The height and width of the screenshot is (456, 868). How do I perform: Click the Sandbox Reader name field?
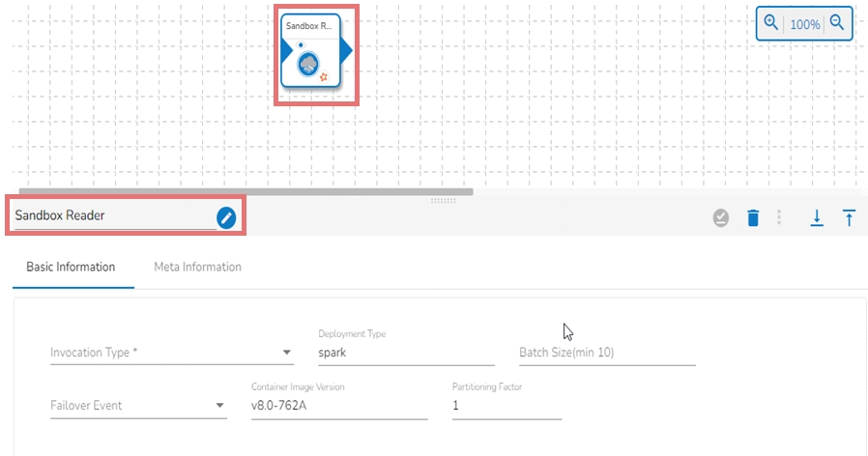click(x=111, y=215)
